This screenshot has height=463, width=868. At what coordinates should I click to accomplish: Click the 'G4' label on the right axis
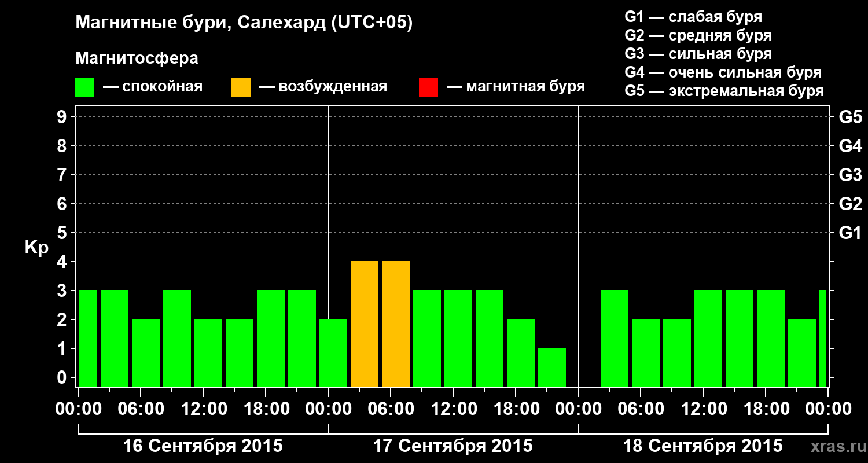pyautogui.click(x=850, y=146)
